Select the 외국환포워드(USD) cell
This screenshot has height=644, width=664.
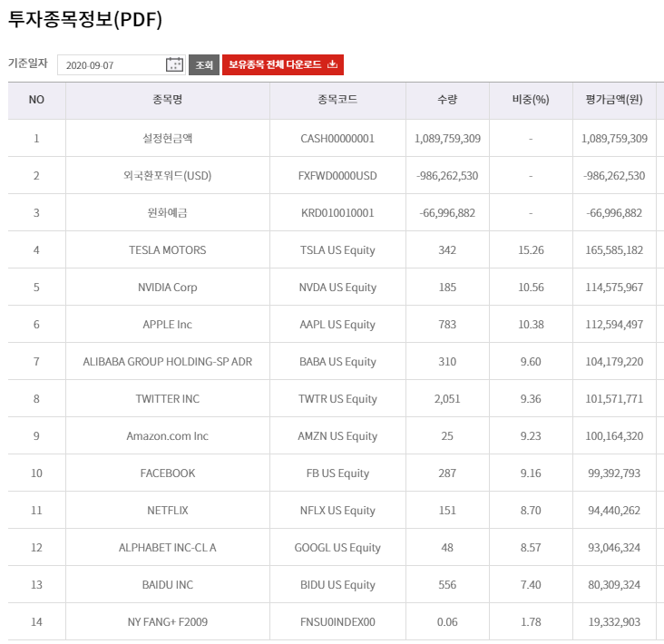pyautogui.click(x=168, y=176)
